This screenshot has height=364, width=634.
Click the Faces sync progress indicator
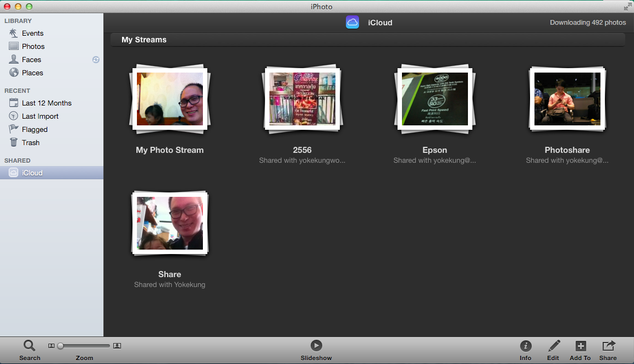click(x=96, y=60)
